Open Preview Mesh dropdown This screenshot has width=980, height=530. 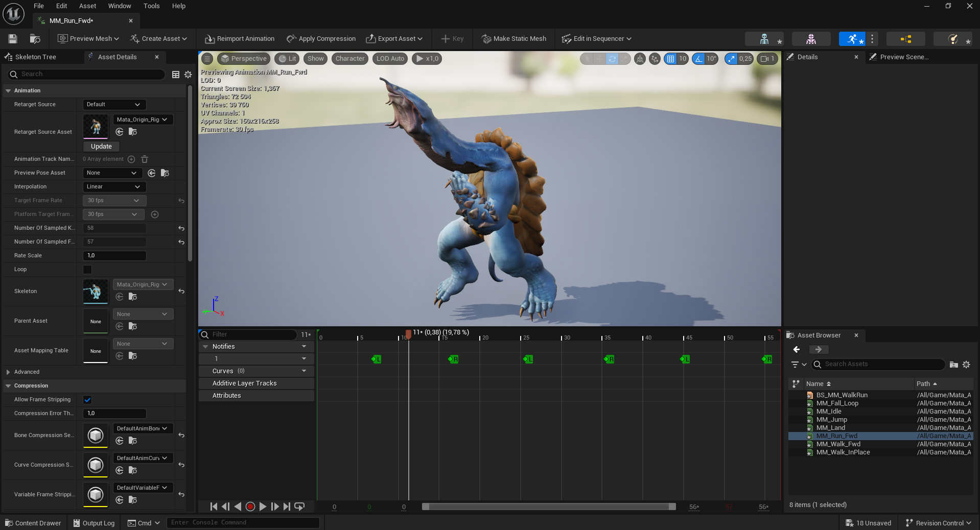pyautogui.click(x=88, y=39)
